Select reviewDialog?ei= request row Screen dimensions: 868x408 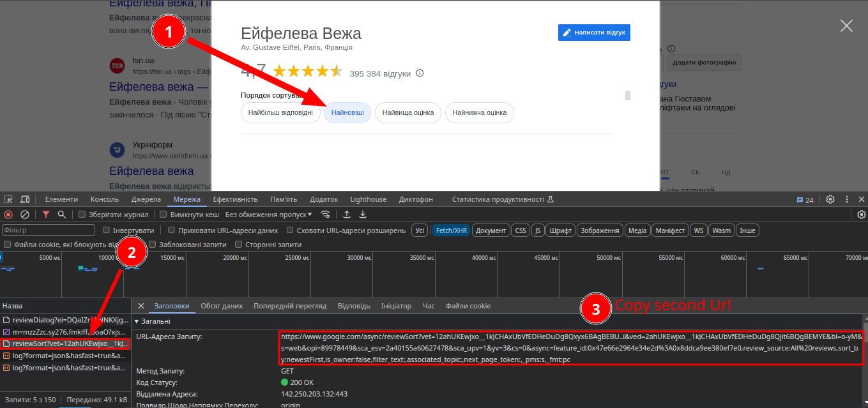click(65, 320)
